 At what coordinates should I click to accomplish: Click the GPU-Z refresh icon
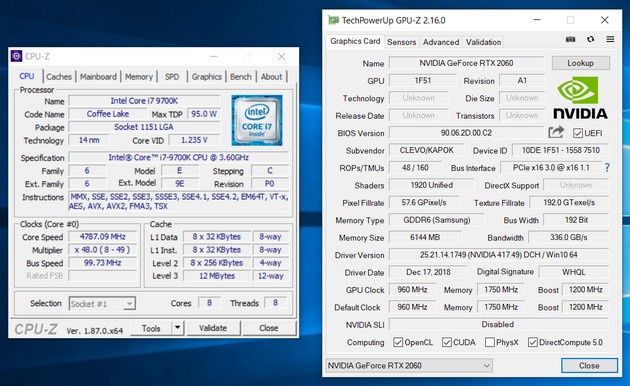coord(590,39)
